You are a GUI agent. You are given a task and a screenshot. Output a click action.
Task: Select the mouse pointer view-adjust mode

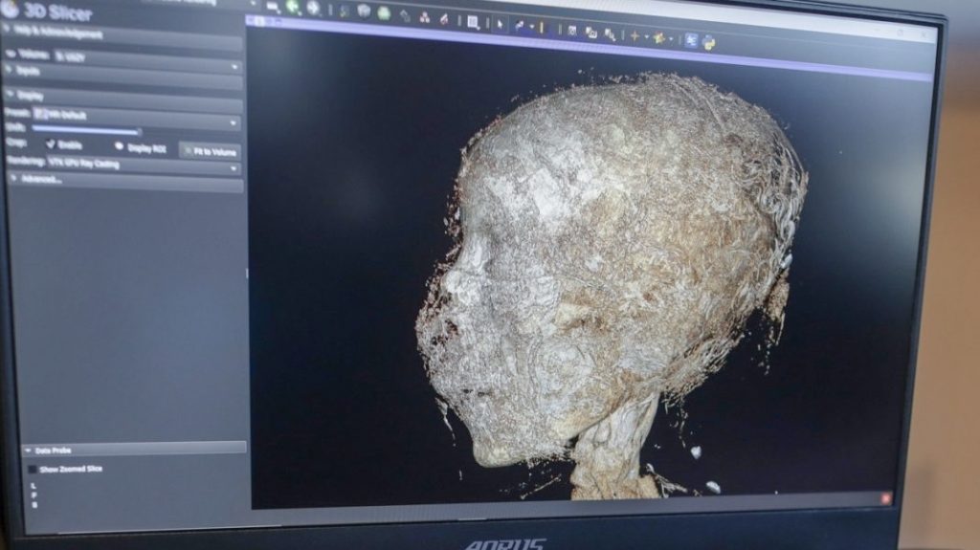point(500,24)
